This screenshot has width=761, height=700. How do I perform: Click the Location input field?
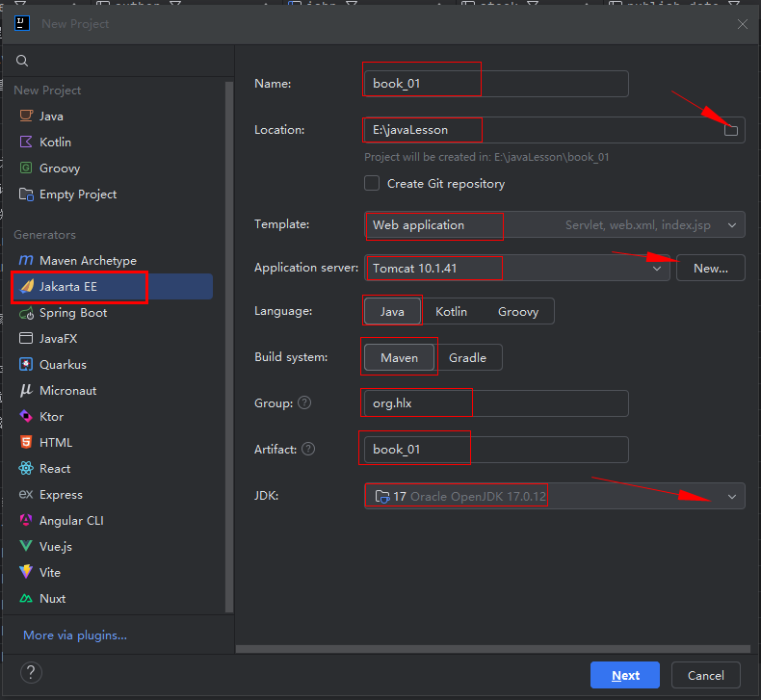(554, 130)
